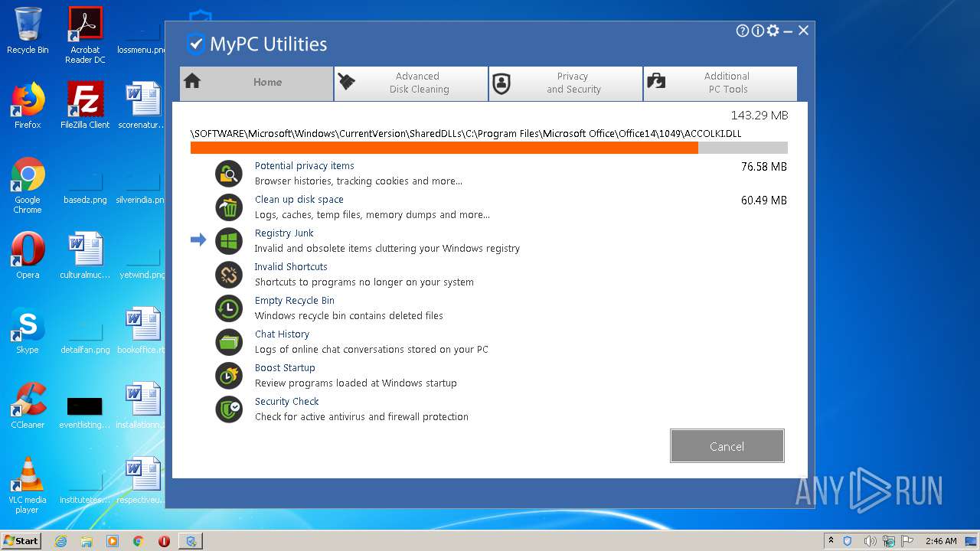Launch Internet Explorer from taskbar
The width and height of the screenshot is (980, 551).
pos(60,541)
